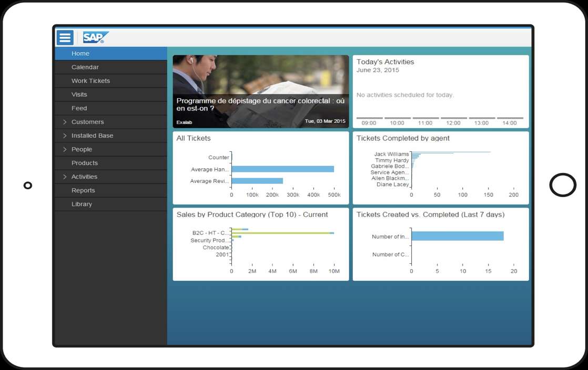Select Products from the sidebar
The width and height of the screenshot is (588, 370).
pyautogui.click(x=85, y=163)
